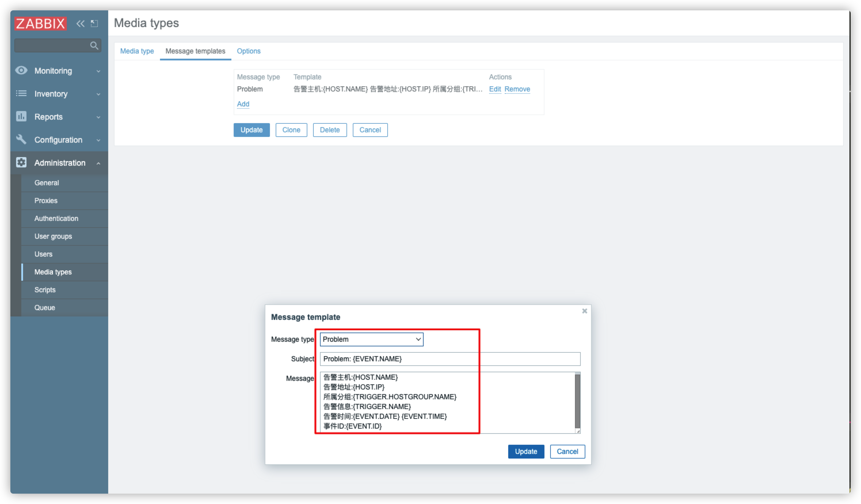Click the textarea resize handle

coord(578,431)
